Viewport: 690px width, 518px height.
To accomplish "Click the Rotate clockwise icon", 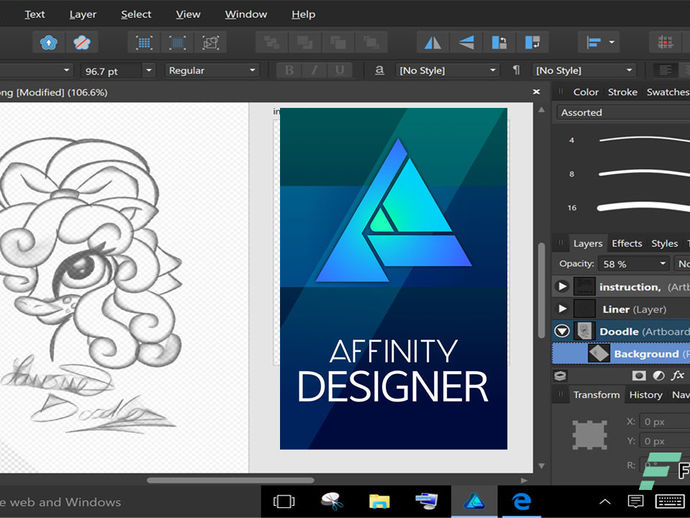I will (x=532, y=43).
